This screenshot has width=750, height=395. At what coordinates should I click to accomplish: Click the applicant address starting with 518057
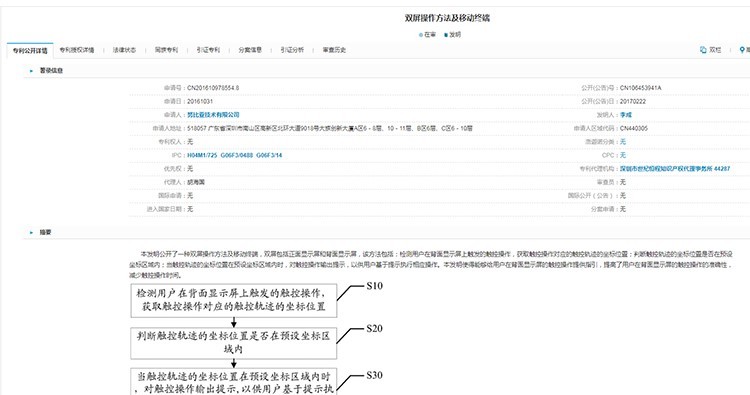click(x=330, y=129)
